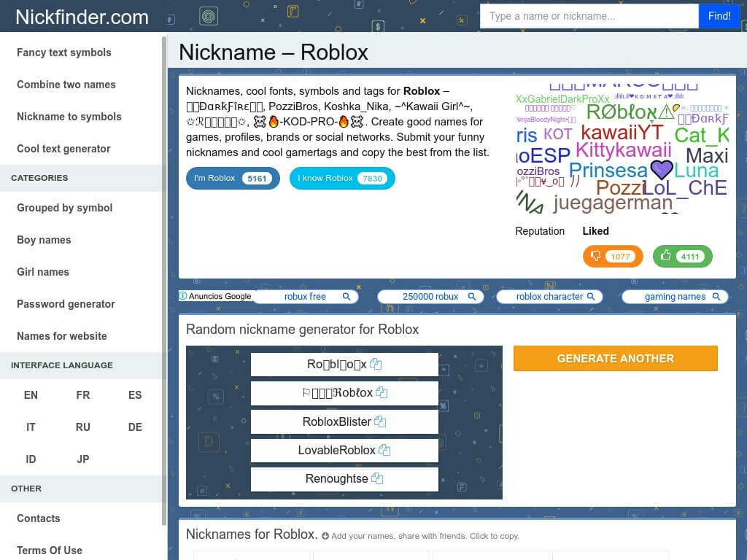Copy the flag-prefixed Roblox nickname
Viewport: 747px width, 560px height.
point(382,393)
